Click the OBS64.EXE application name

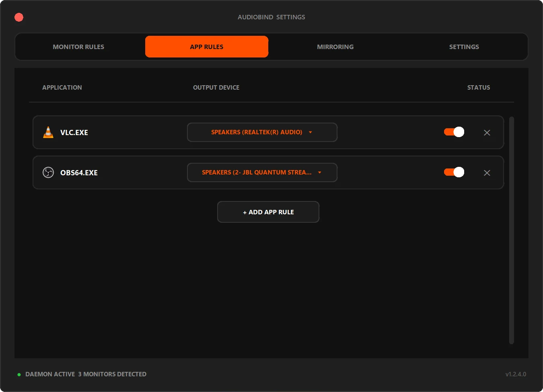[79, 172]
